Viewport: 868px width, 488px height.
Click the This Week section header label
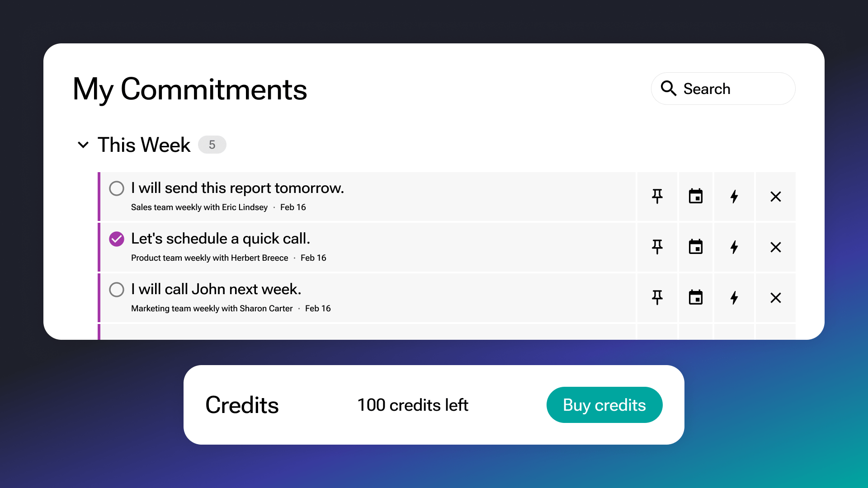144,144
